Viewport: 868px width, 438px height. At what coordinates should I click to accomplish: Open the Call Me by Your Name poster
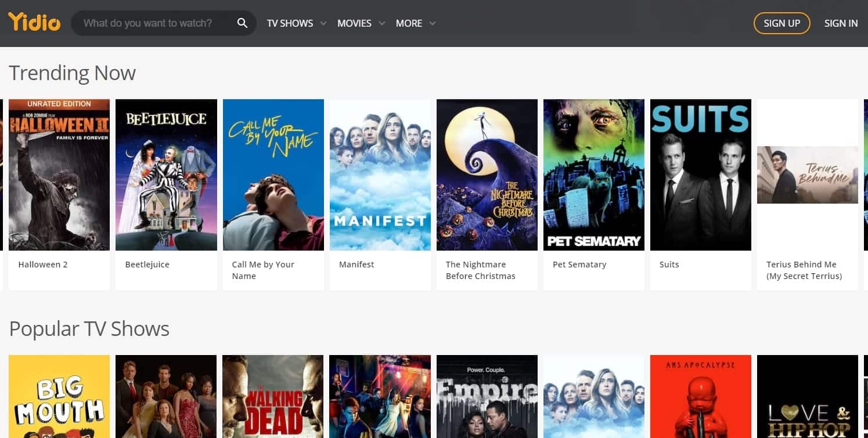[x=273, y=175]
